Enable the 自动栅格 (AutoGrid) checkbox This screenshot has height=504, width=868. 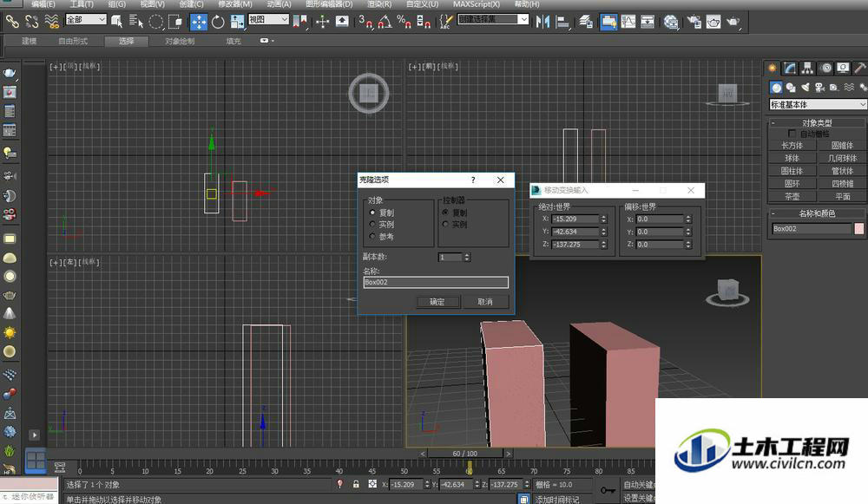coord(792,134)
